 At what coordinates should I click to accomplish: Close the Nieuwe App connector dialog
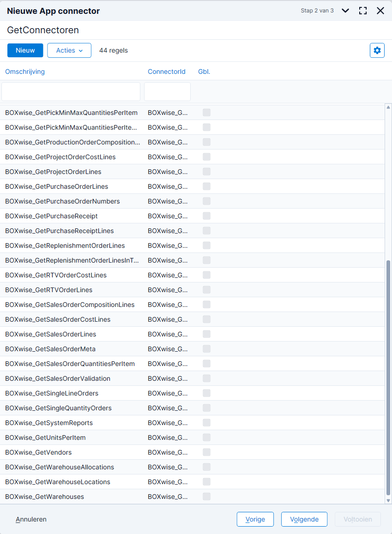tap(380, 11)
